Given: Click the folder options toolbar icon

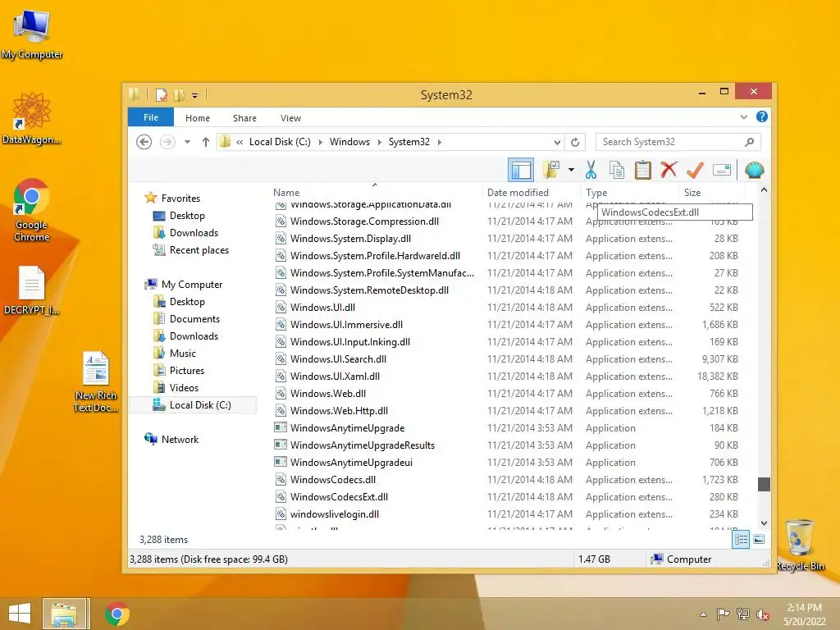Looking at the screenshot, I should coord(551,171).
